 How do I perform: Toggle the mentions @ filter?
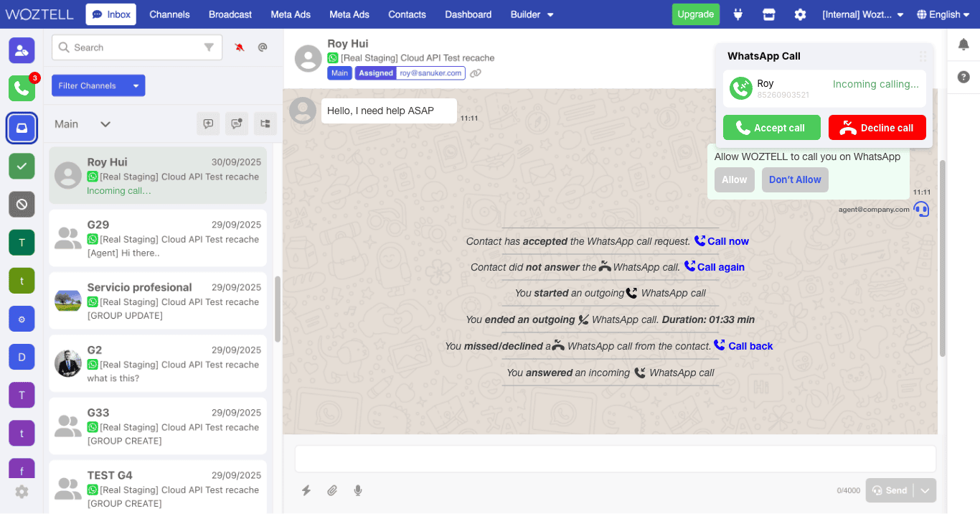pyautogui.click(x=263, y=47)
